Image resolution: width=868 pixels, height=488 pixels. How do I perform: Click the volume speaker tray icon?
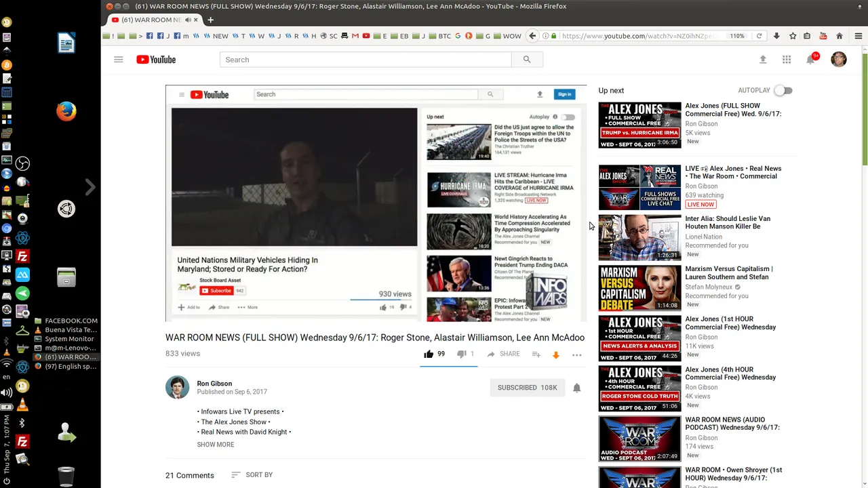(x=7, y=392)
